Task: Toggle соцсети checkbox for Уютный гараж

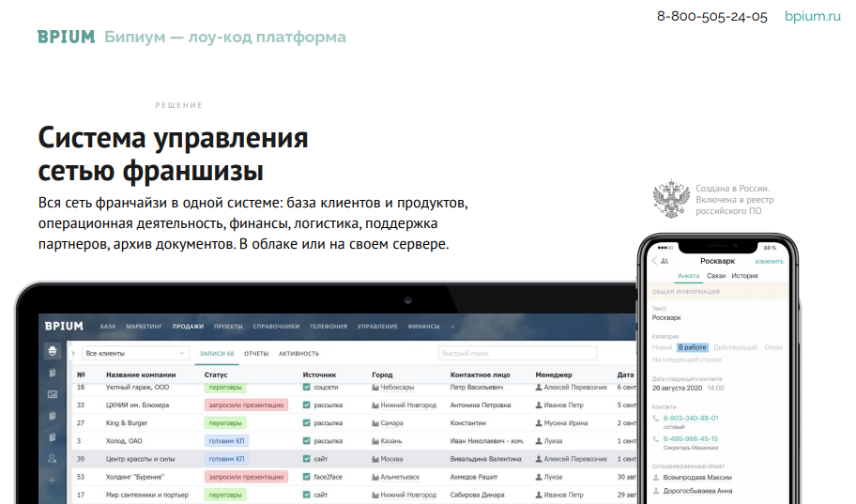Action: pyautogui.click(x=306, y=387)
